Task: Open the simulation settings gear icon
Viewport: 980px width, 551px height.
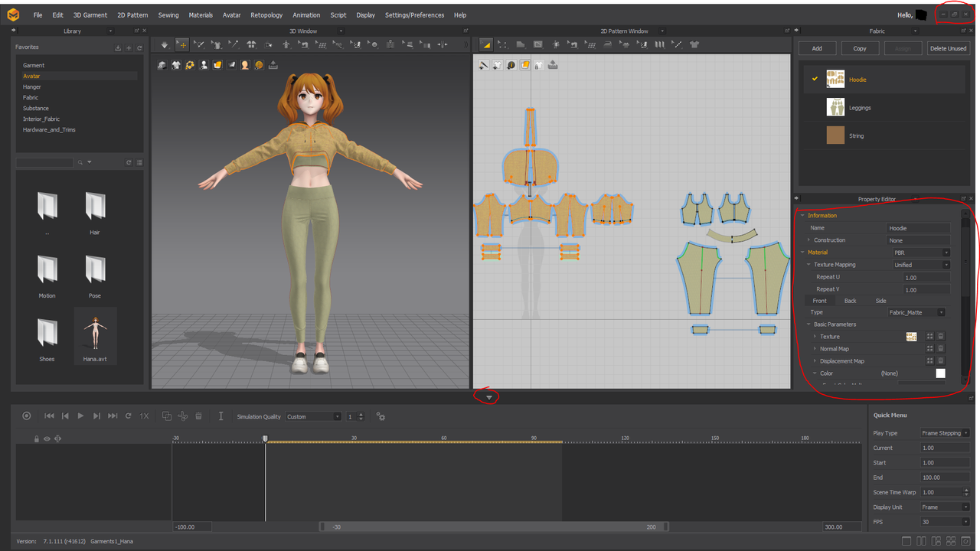Action: click(381, 416)
